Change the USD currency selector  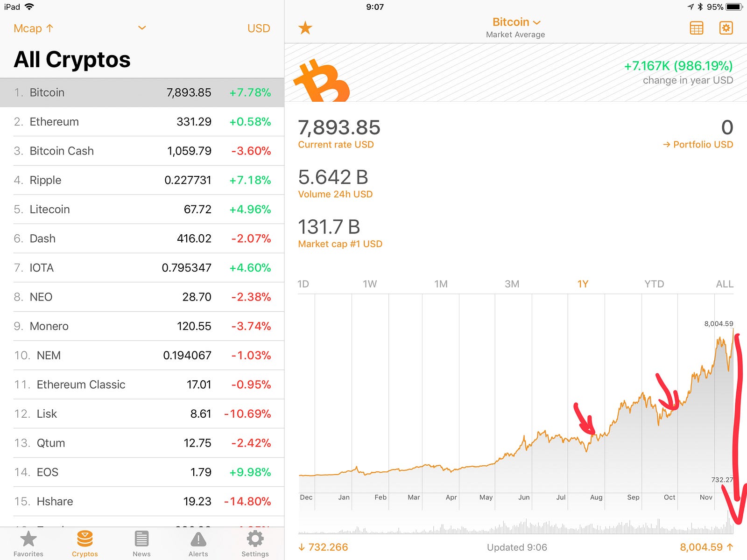[259, 28]
